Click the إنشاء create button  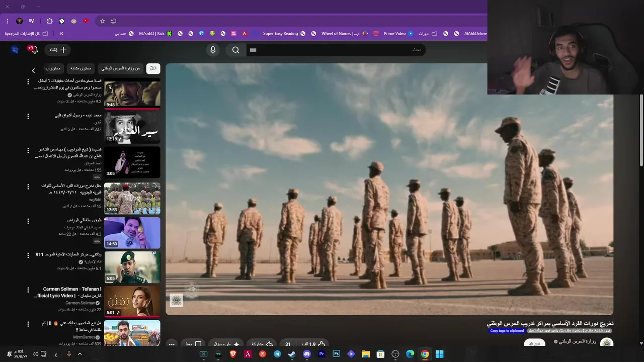58,50
